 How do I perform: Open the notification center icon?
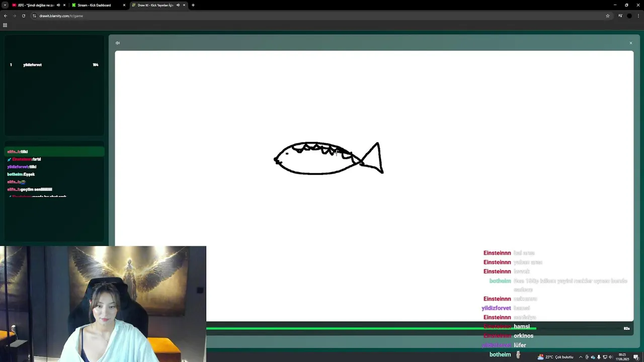(636, 357)
